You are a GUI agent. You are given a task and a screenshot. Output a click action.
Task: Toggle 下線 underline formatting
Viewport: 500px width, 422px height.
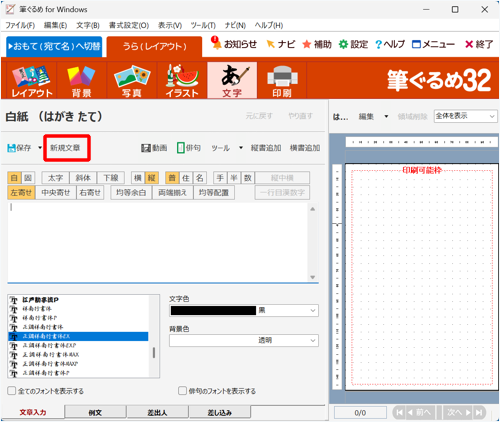[111, 178]
